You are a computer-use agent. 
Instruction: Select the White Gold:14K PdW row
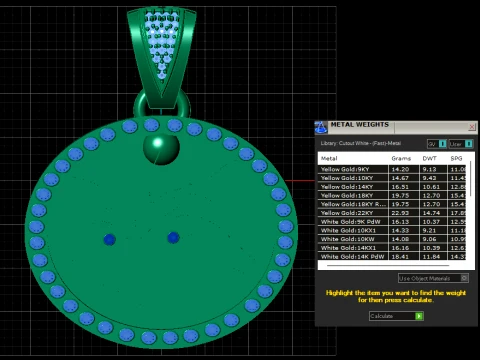click(392, 256)
